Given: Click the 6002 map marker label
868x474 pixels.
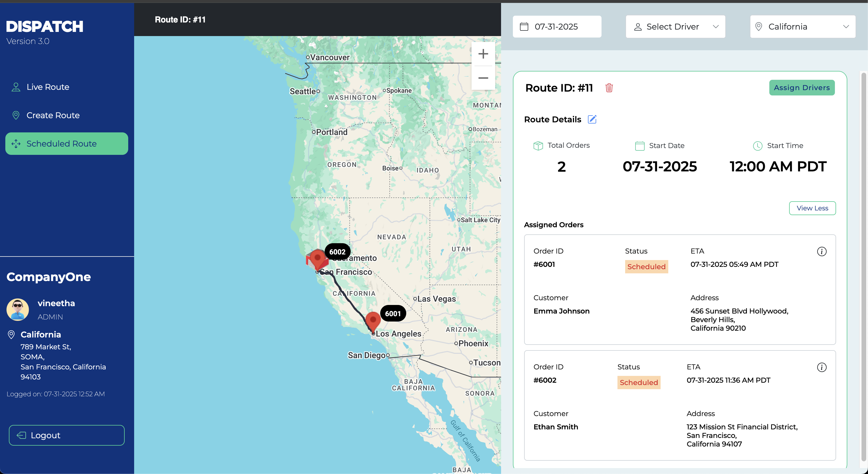Looking at the screenshot, I should (337, 252).
